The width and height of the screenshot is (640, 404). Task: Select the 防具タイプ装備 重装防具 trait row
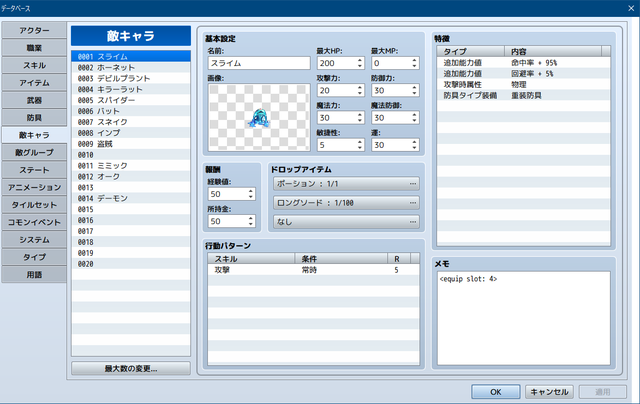pyautogui.click(x=524, y=95)
